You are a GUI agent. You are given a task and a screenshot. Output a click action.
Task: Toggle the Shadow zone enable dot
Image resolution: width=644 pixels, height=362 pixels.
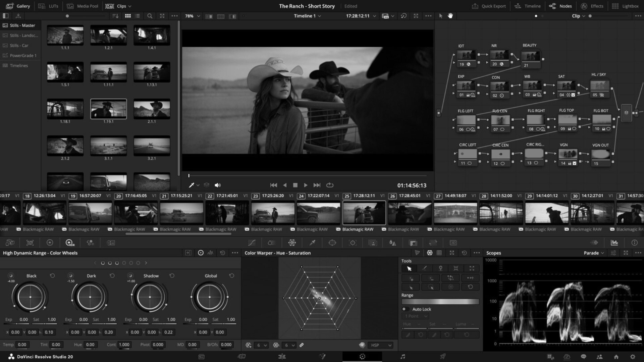130,275
